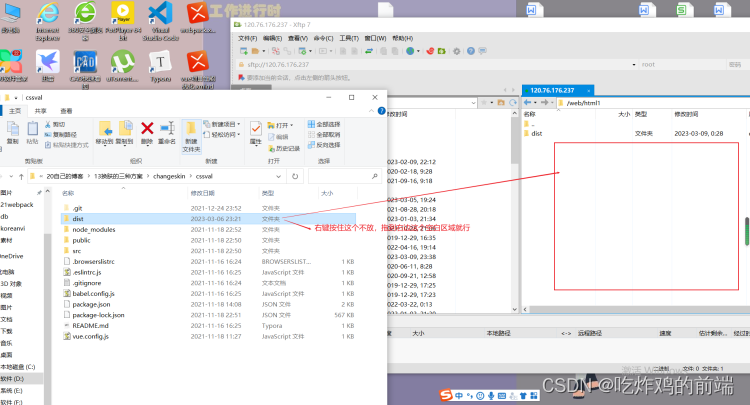This screenshot has height=405, width=750.
Task: Click the open session folder icon in Xftp
Action: 255,51
